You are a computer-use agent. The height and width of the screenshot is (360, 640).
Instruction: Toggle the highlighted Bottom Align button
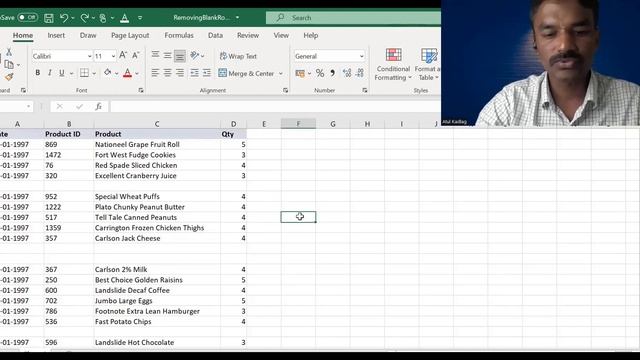point(180,56)
